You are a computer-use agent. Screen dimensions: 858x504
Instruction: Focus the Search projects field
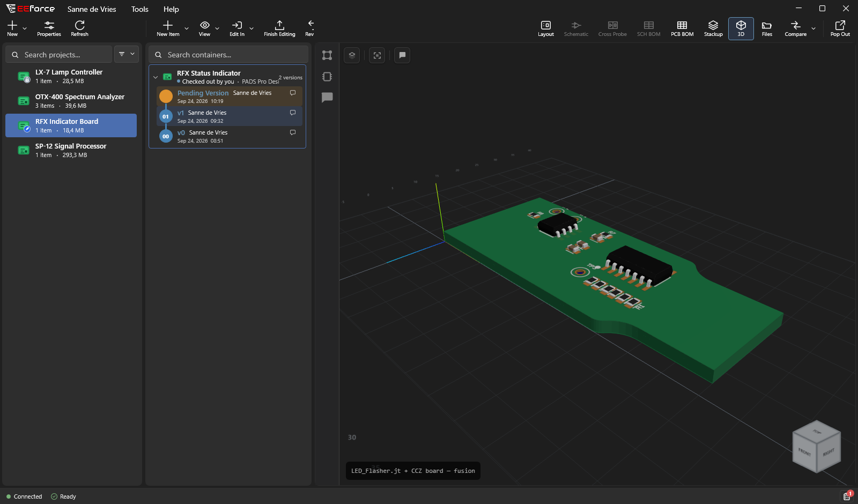pos(59,55)
